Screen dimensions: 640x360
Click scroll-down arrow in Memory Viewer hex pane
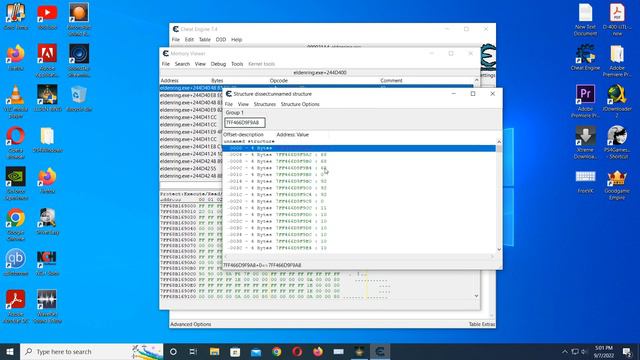point(476,296)
